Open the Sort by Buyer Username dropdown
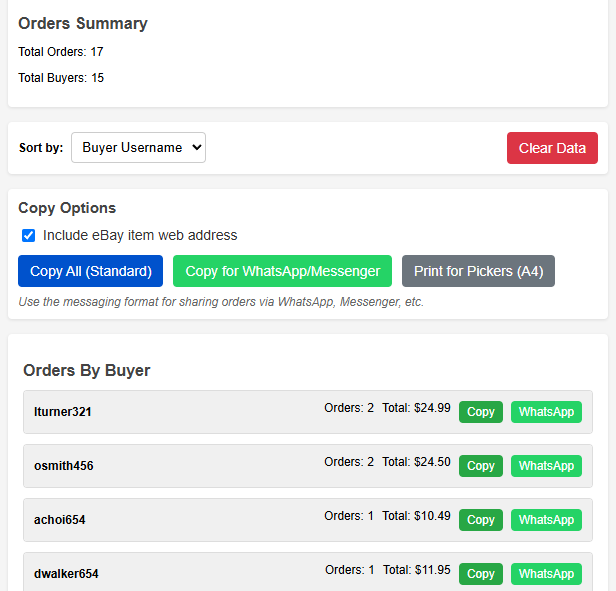 [138, 148]
